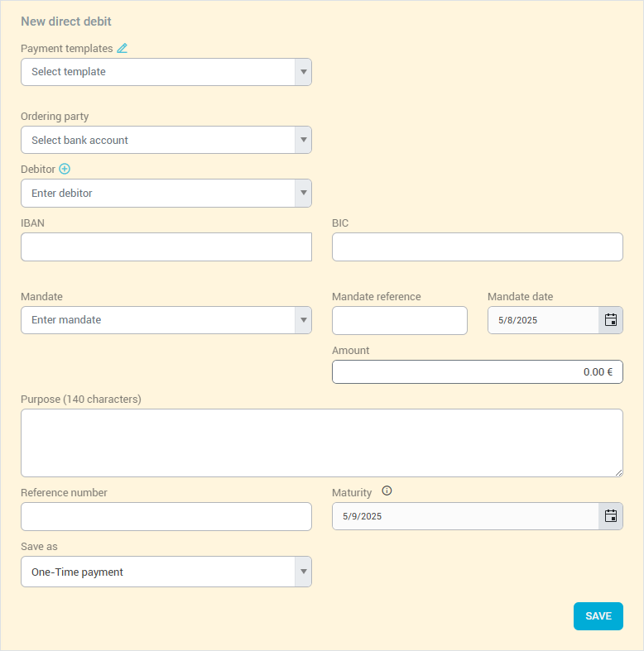Viewport: 644px width, 651px height.
Task: Open the Enter mandate dropdown
Action: [304, 320]
